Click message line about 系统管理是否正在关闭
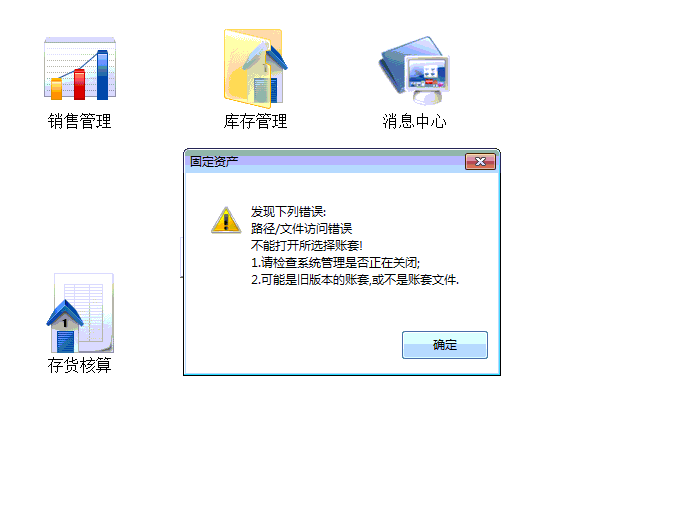 335,263
